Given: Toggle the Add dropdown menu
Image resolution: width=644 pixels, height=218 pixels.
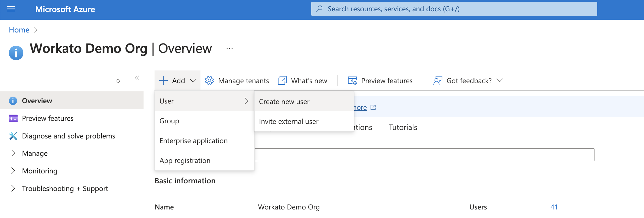Looking at the screenshot, I should pos(178,81).
